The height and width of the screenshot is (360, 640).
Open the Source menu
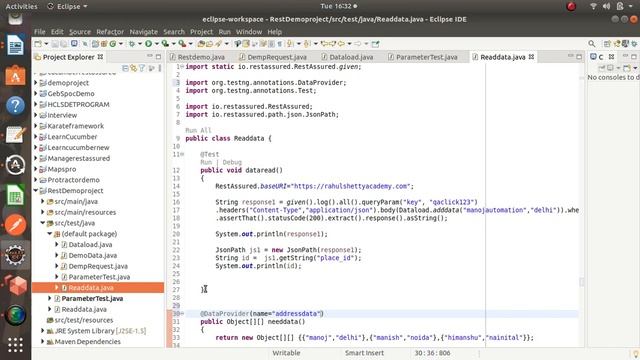coord(80,31)
